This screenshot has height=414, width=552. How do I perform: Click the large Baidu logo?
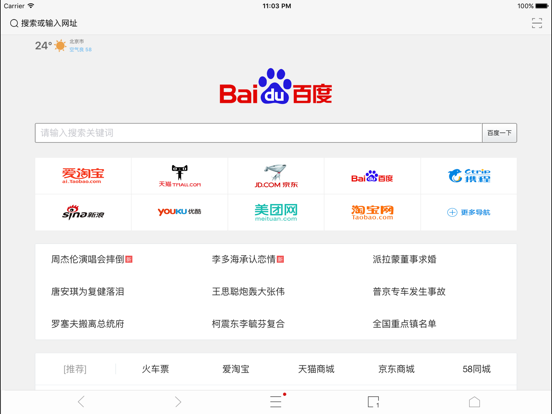coord(276,86)
